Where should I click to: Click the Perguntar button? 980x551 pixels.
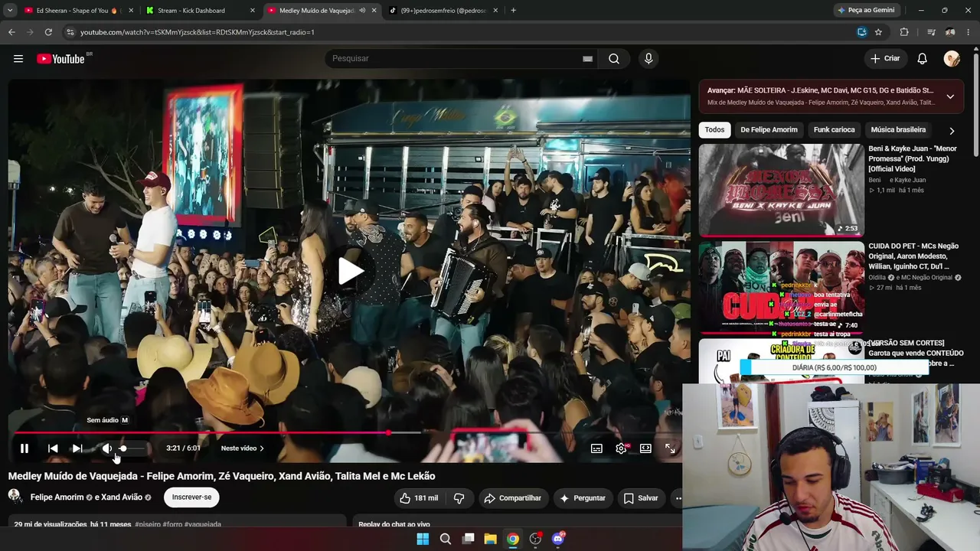coord(582,498)
